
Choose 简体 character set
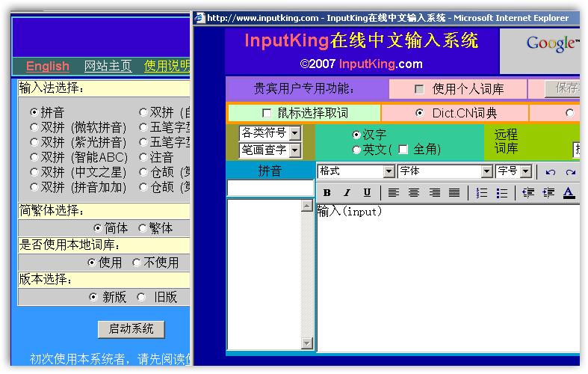[98, 228]
